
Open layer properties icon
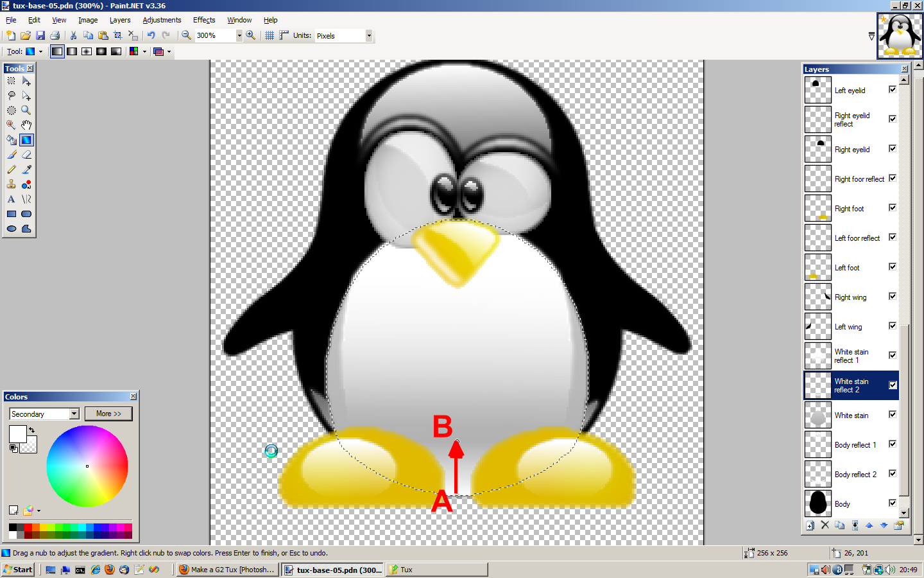tap(899, 525)
